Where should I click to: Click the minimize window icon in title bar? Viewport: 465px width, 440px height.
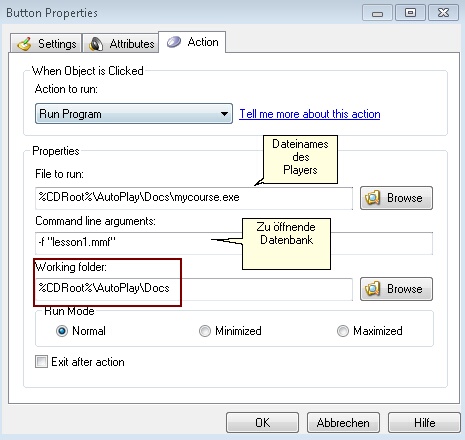(377, 13)
